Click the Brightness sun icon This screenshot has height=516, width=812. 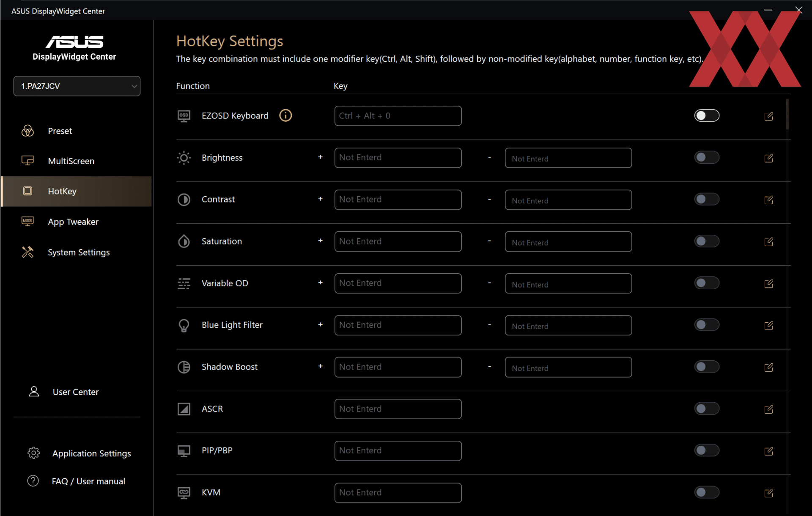click(184, 158)
